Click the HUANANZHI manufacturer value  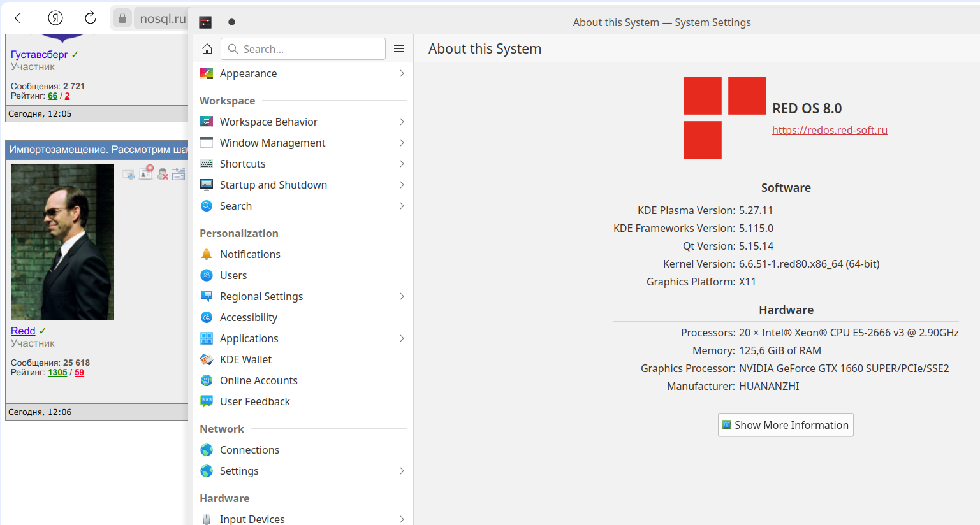[x=769, y=386]
